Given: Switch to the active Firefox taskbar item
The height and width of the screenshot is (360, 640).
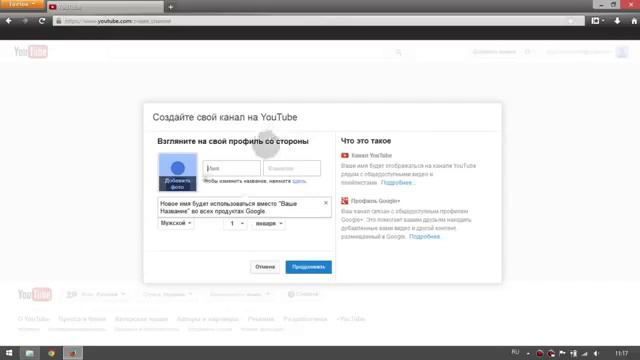Looking at the screenshot, I should coord(73,353).
